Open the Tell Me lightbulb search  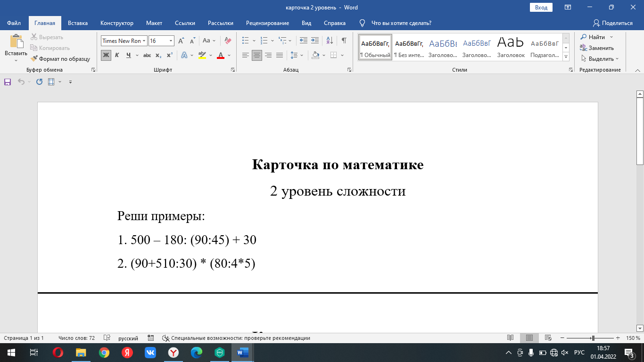[x=362, y=23]
